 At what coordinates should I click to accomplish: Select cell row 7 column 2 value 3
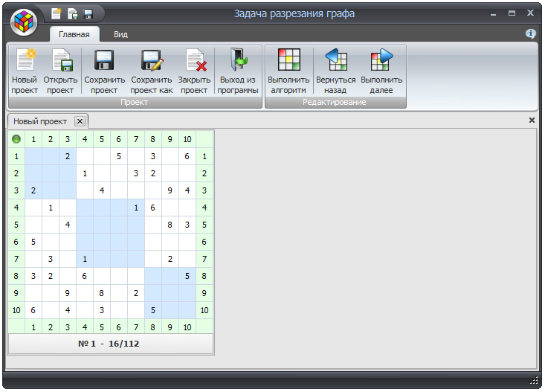tap(51, 259)
